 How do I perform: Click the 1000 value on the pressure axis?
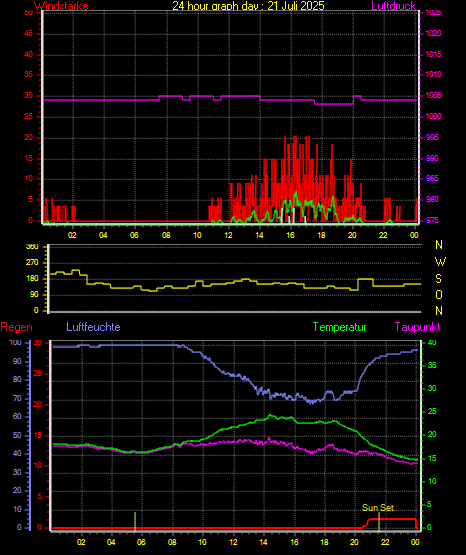pyautogui.click(x=433, y=116)
